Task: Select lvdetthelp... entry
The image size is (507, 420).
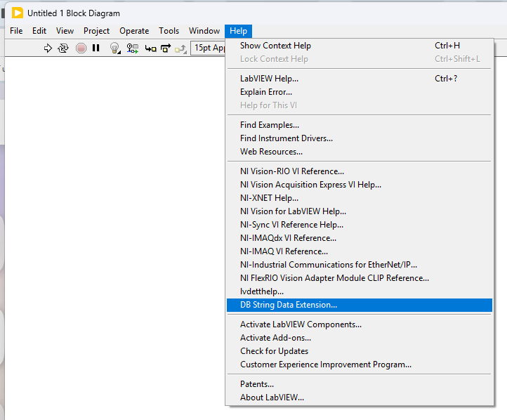Action: tap(360, 291)
